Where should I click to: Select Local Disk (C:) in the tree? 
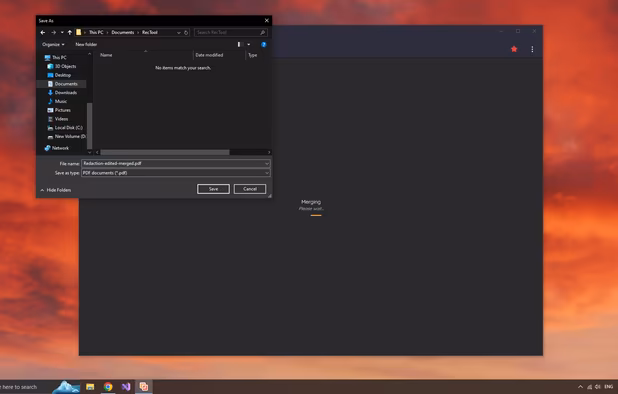click(x=65, y=128)
